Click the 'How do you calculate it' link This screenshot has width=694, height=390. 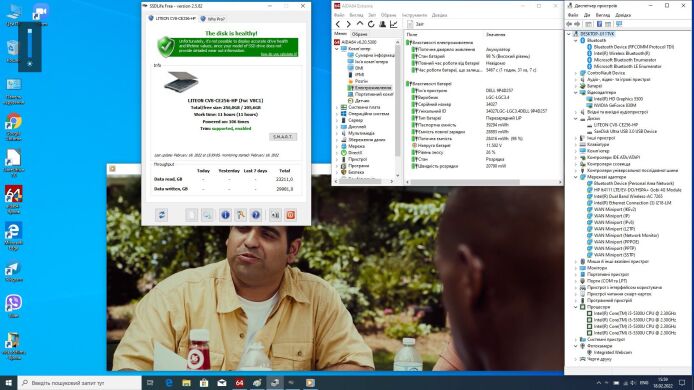(x=278, y=54)
